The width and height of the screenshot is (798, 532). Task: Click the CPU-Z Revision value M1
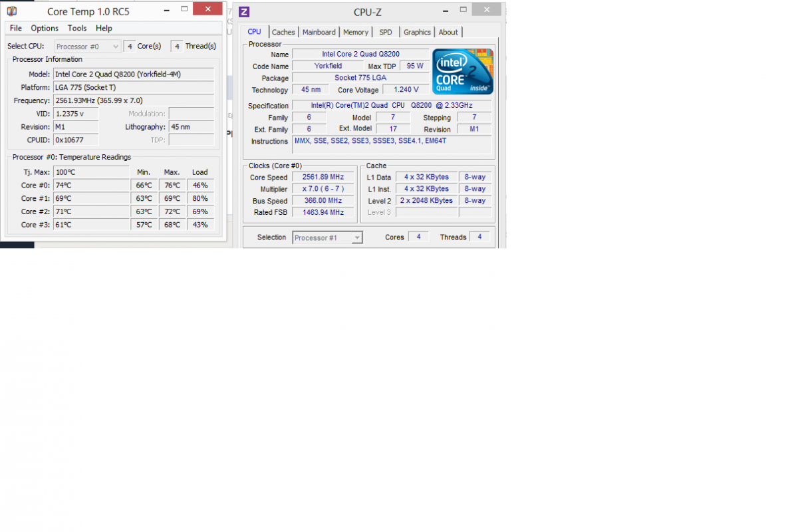(x=474, y=129)
